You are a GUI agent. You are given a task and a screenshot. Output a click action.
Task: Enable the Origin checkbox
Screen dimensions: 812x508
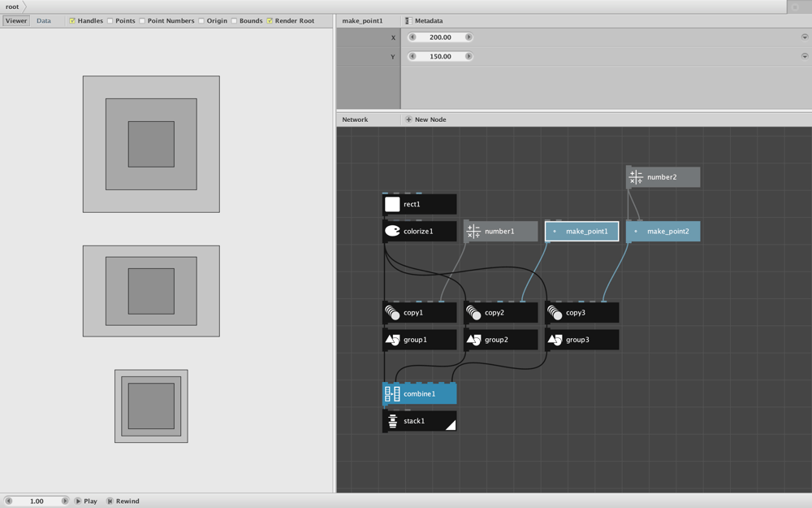pyautogui.click(x=201, y=21)
